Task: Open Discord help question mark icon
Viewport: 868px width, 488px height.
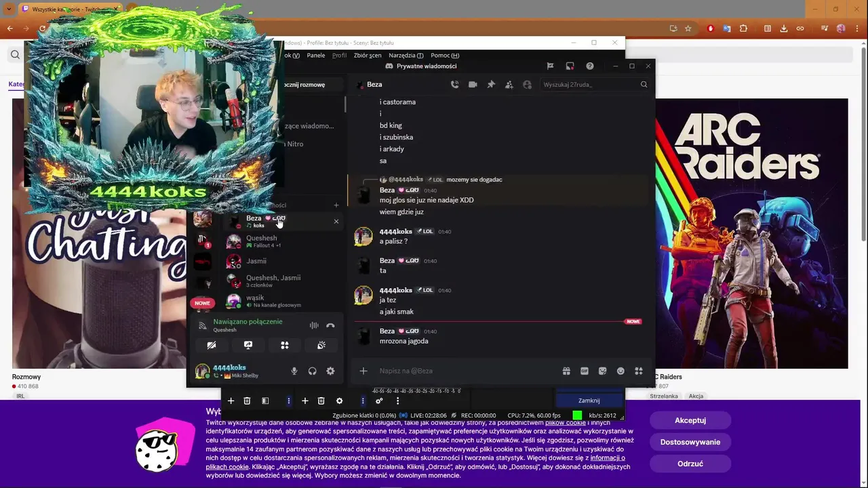Action: tap(590, 66)
